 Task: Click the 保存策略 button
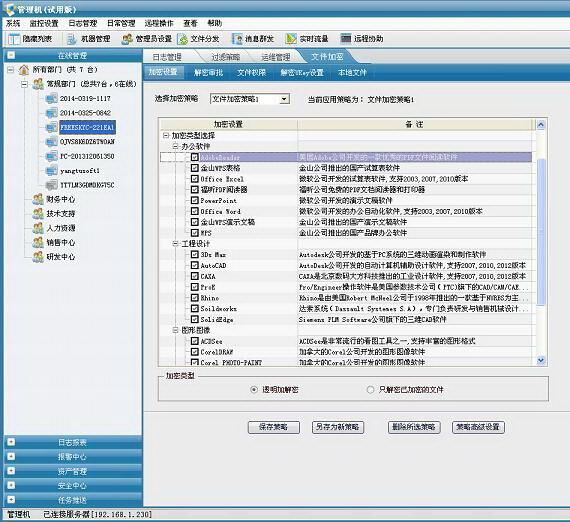coord(273,427)
